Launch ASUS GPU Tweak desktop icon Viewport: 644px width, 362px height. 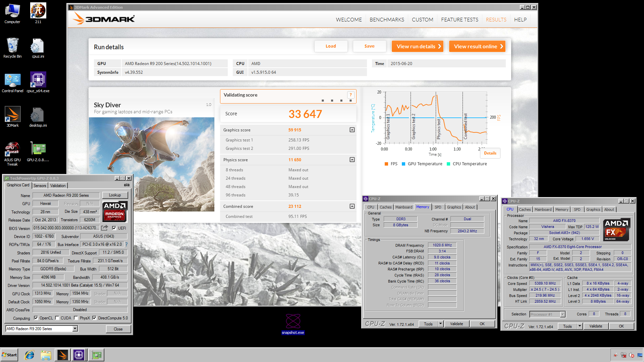point(12,154)
